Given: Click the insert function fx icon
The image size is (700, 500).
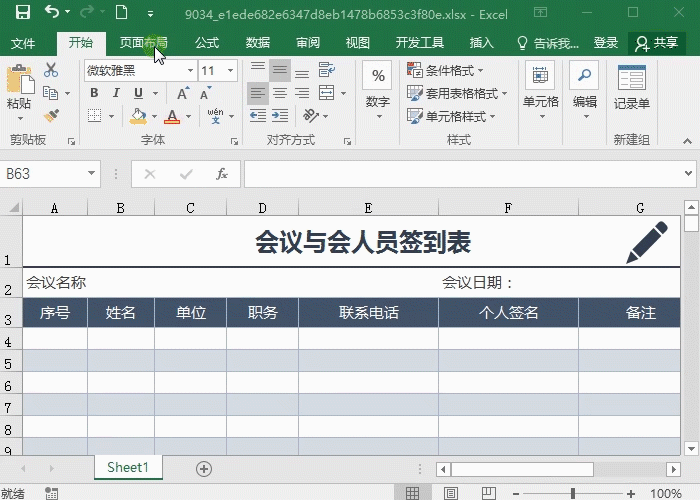Looking at the screenshot, I should click(x=222, y=174).
